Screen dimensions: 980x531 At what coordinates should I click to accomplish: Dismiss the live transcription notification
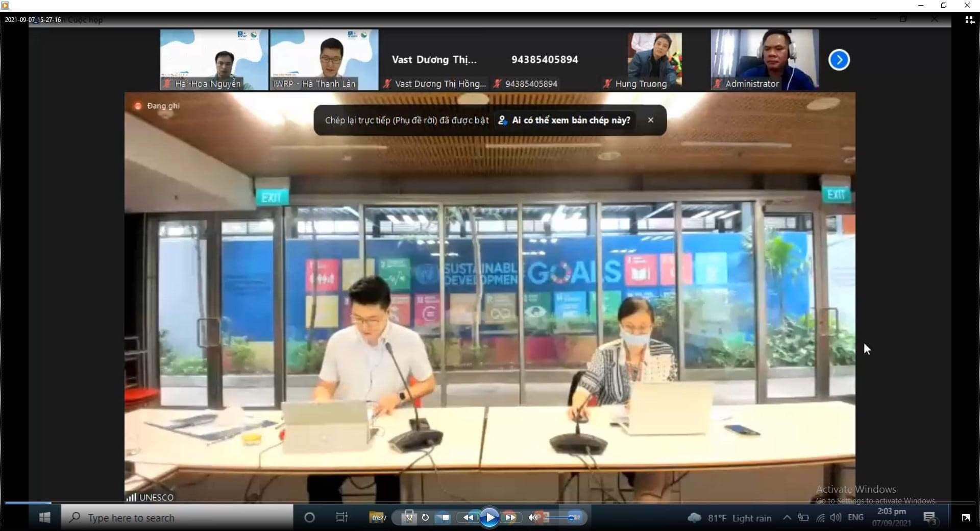(x=650, y=120)
